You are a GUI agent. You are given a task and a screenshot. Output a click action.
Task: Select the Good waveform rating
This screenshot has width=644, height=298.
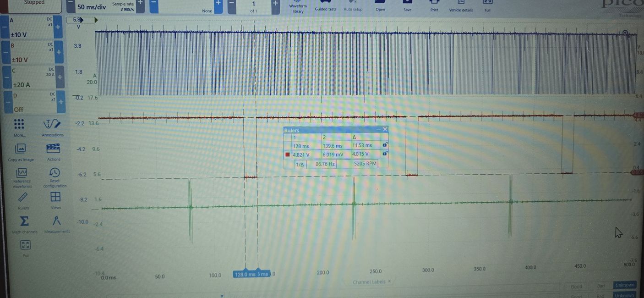(x=576, y=286)
